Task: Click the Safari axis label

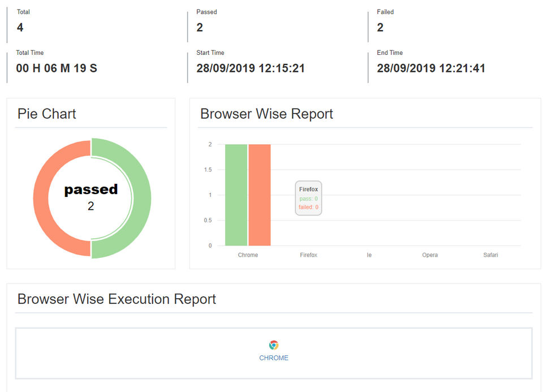Action: tap(490, 255)
